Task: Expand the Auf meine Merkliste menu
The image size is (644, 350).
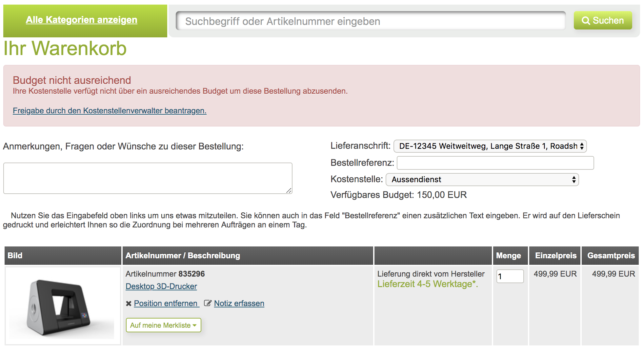Action: (163, 325)
